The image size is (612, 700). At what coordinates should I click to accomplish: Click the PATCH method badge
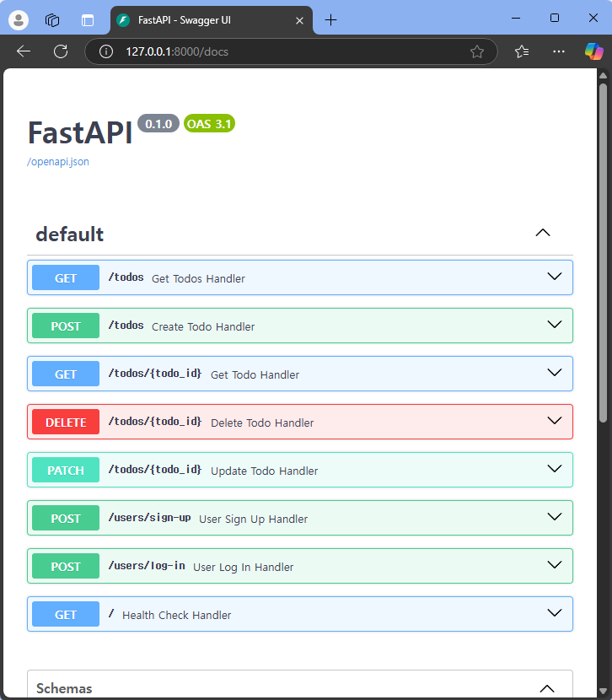pos(66,470)
